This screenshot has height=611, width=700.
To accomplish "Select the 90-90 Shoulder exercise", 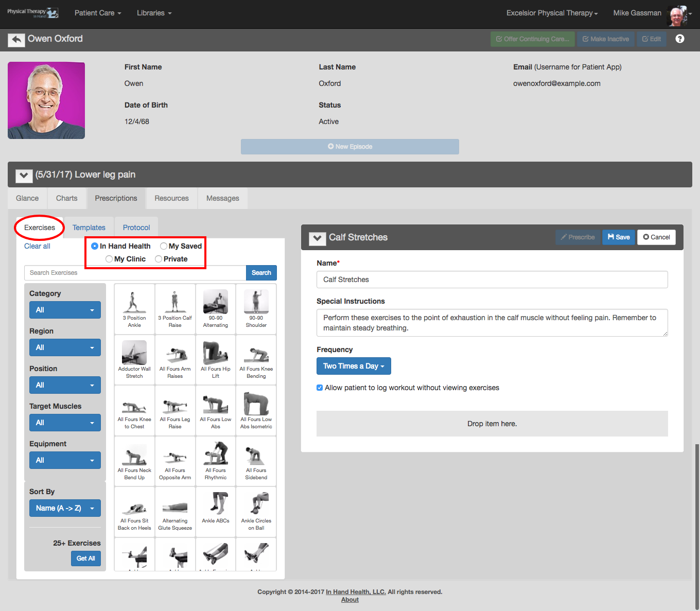I will [x=256, y=309].
